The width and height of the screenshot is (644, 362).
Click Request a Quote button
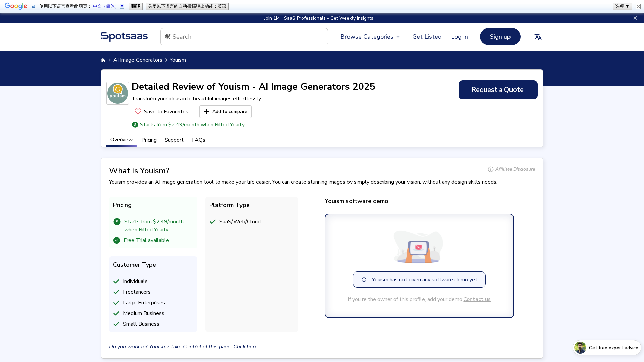pos(498,90)
